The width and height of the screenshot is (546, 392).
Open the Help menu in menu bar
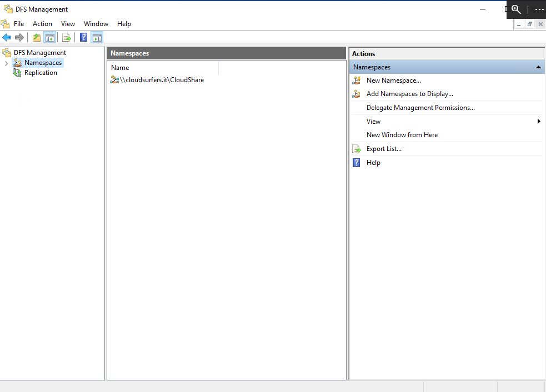click(x=124, y=24)
